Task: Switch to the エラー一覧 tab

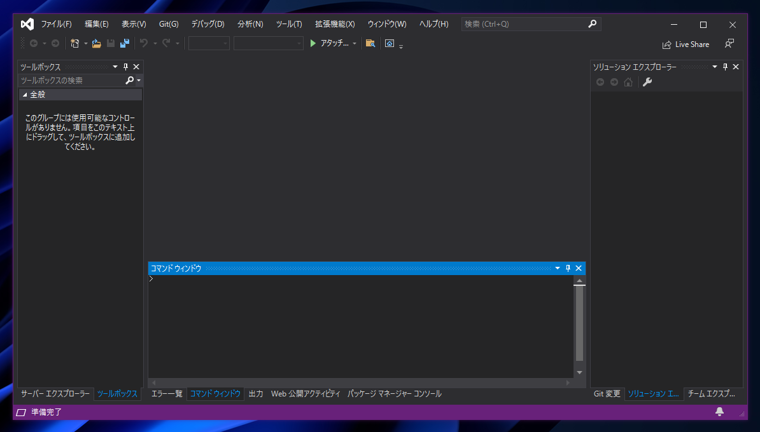Action: coord(167,394)
